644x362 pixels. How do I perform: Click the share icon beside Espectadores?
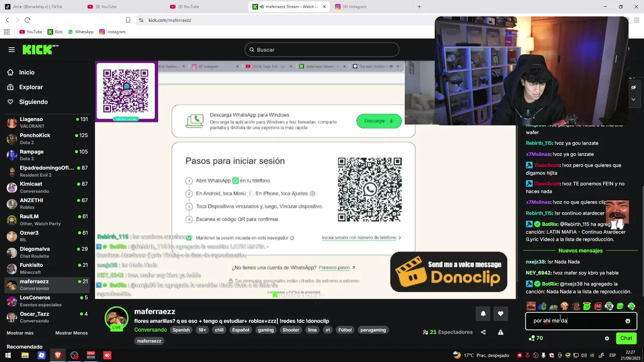[x=483, y=332]
